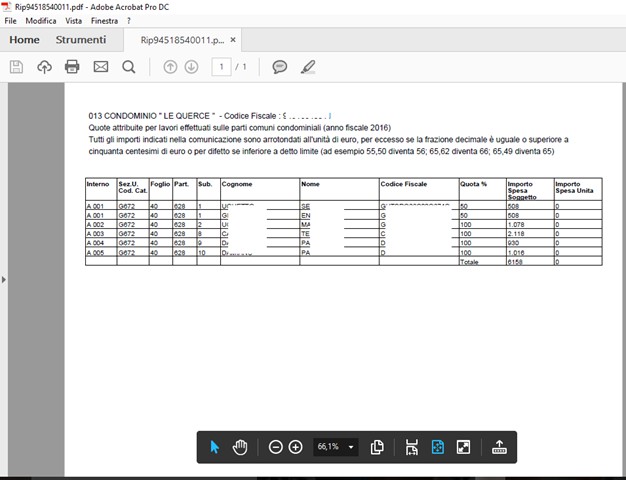
Task: Click the 1.078 importo value
Action: pyautogui.click(x=516, y=225)
